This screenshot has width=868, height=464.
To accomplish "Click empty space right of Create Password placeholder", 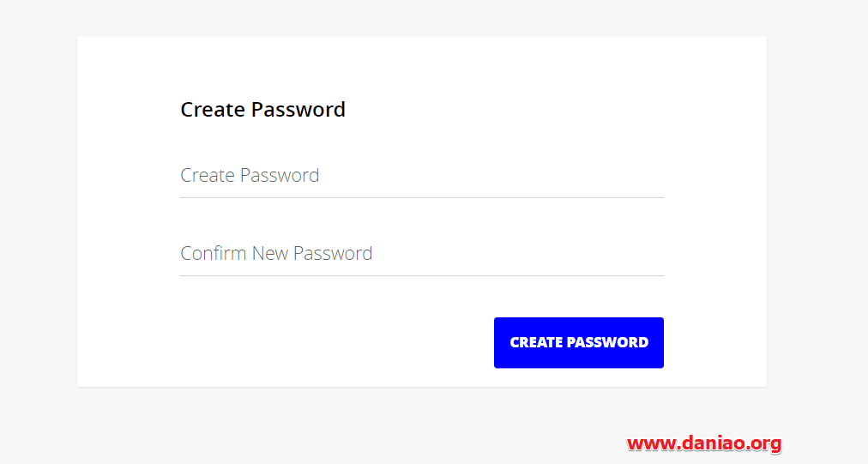I will click(491, 176).
